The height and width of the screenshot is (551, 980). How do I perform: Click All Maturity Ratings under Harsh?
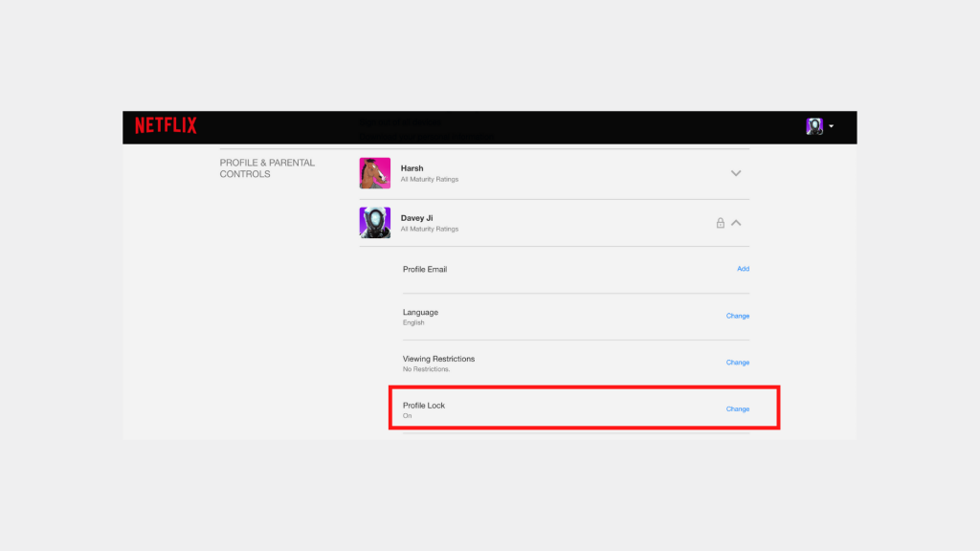tap(430, 179)
